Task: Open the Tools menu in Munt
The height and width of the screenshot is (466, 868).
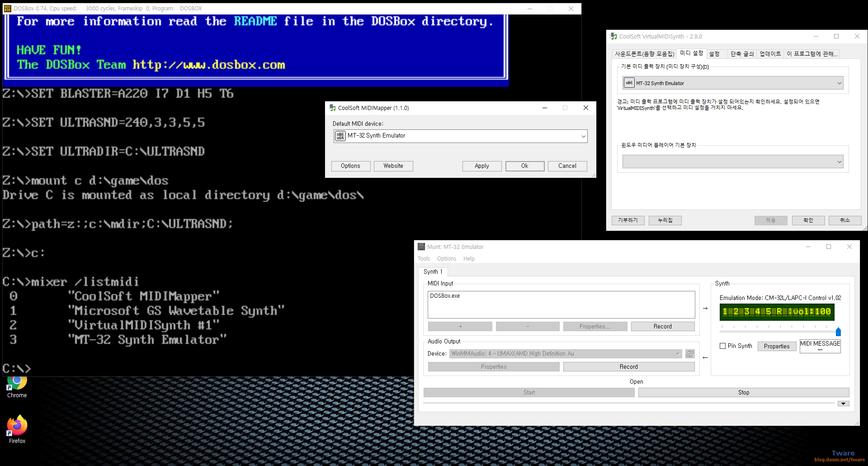Action: pyautogui.click(x=424, y=259)
